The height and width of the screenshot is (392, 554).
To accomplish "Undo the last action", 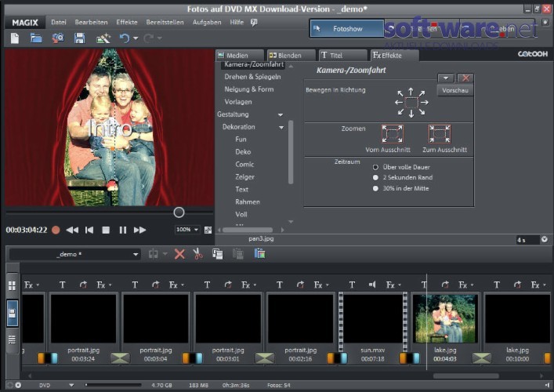I will (x=124, y=38).
